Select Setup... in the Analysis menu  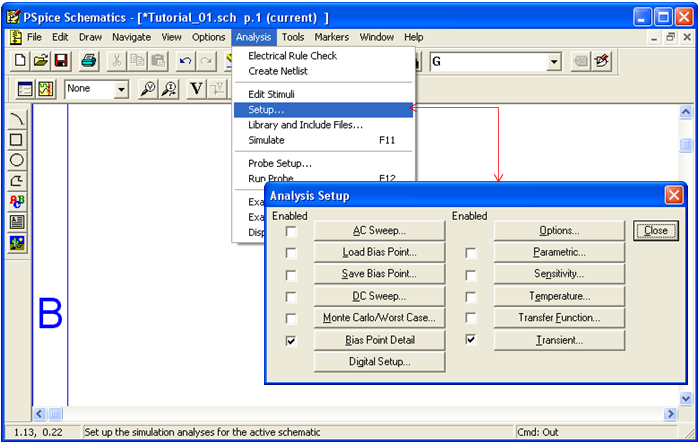click(x=323, y=110)
